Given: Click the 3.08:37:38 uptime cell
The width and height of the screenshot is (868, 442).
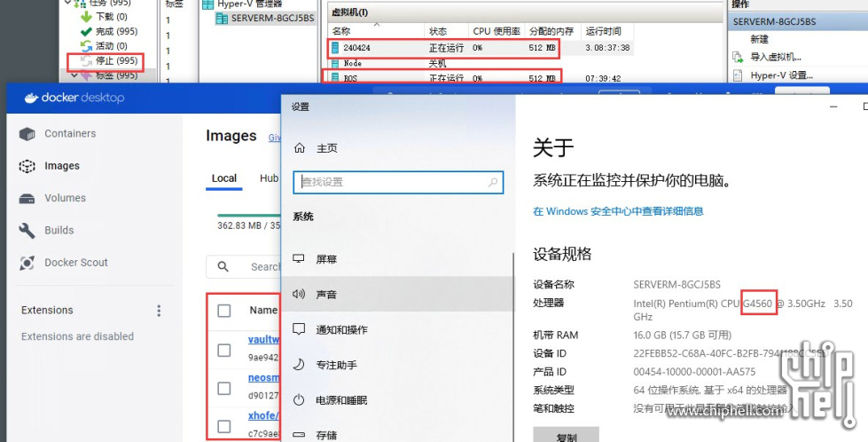Looking at the screenshot, I should tap(607, 48).
